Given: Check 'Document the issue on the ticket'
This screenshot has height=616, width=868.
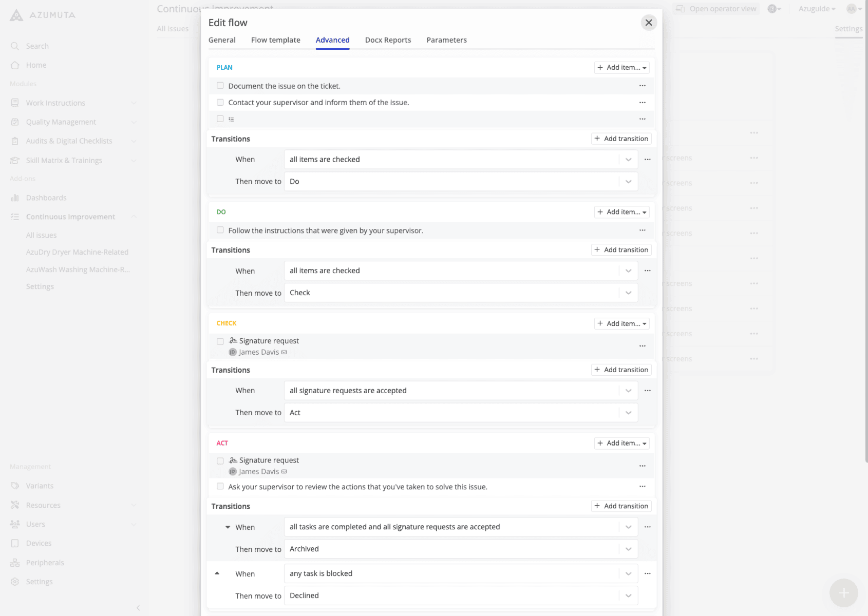Looking at the screenshot, I should [x=220, y=86].
